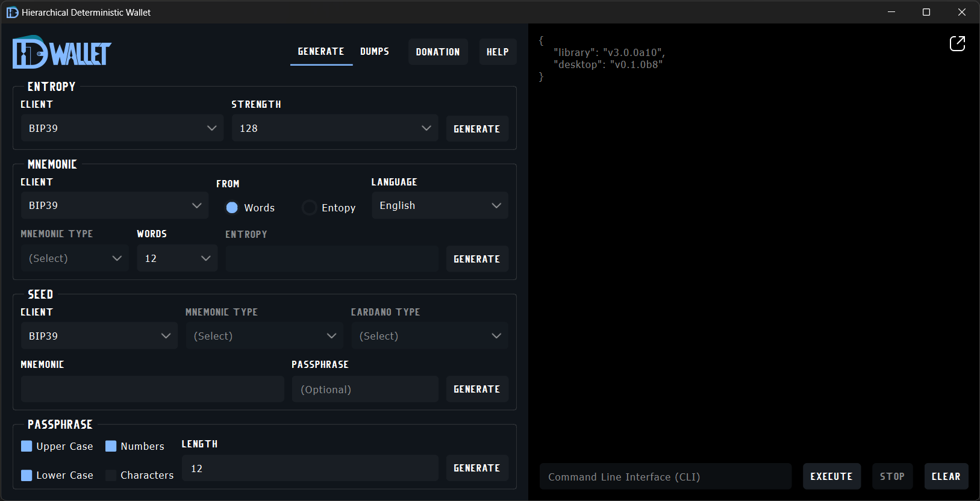Focus the Mnemonic section Entropy input field
Screen dimensions: 980x501
(x=332, y=258)
